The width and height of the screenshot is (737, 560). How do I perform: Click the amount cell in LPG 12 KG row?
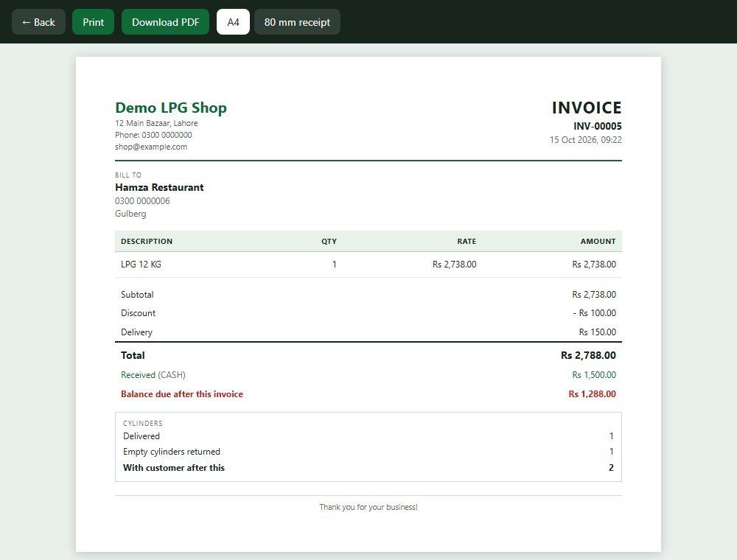[594, 265]
